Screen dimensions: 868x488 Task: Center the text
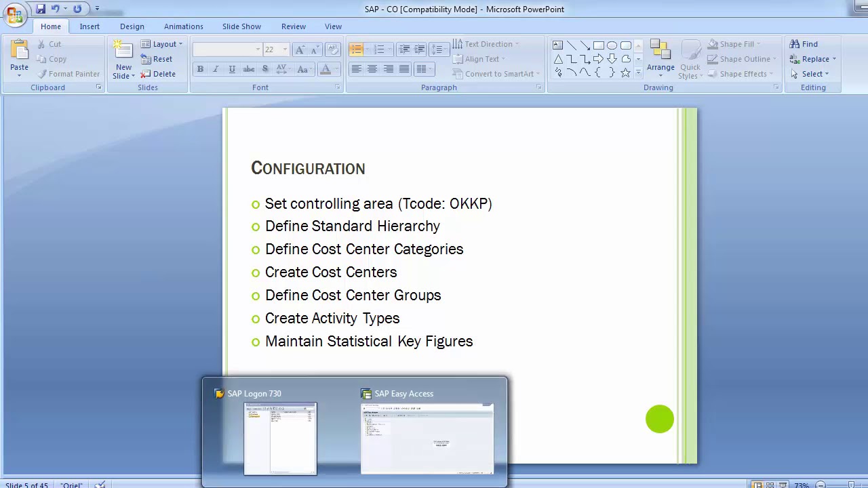tap(372, 69)
